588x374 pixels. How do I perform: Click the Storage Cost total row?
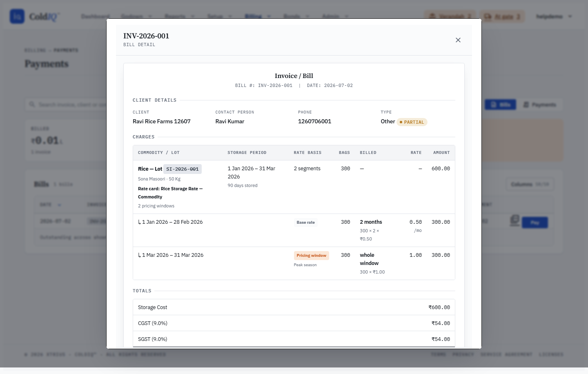tap(294, 307)
